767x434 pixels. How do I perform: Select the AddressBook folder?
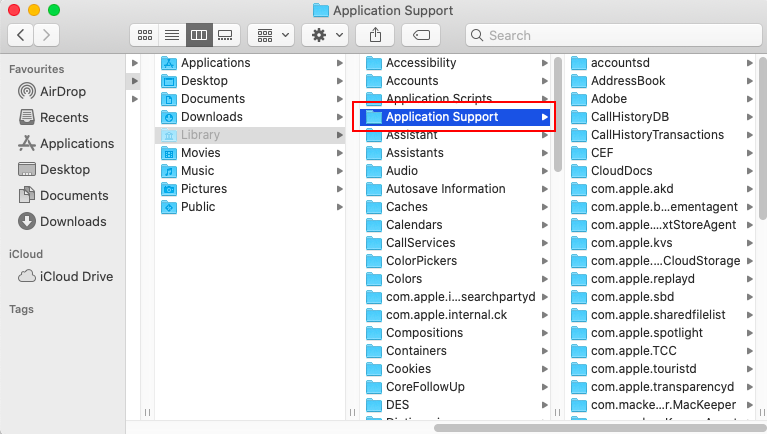(660, 81)
